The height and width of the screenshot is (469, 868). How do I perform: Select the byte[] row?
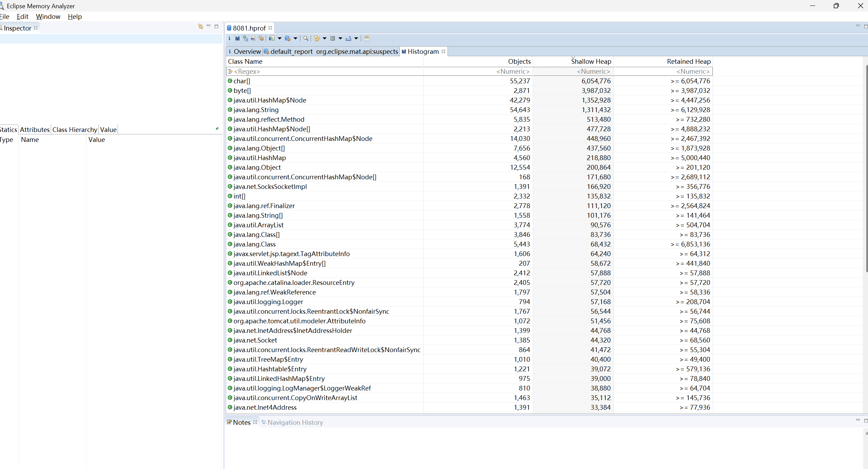[469, 91]
